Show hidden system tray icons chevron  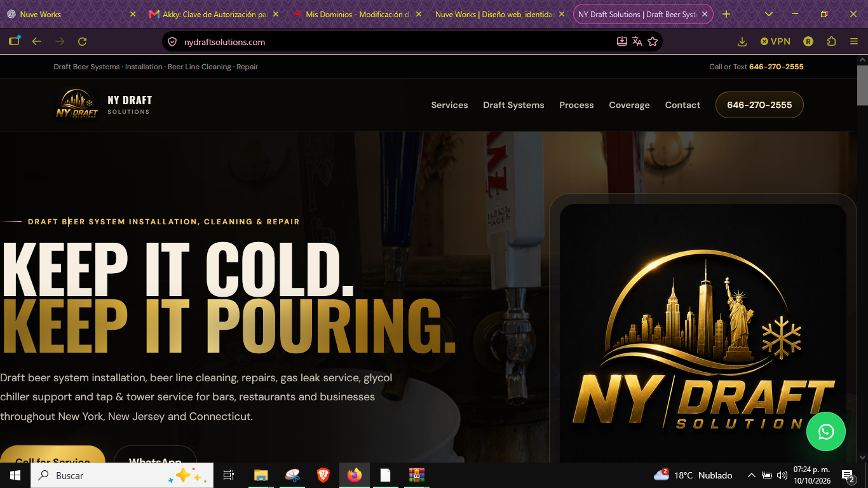coord(751,475)
